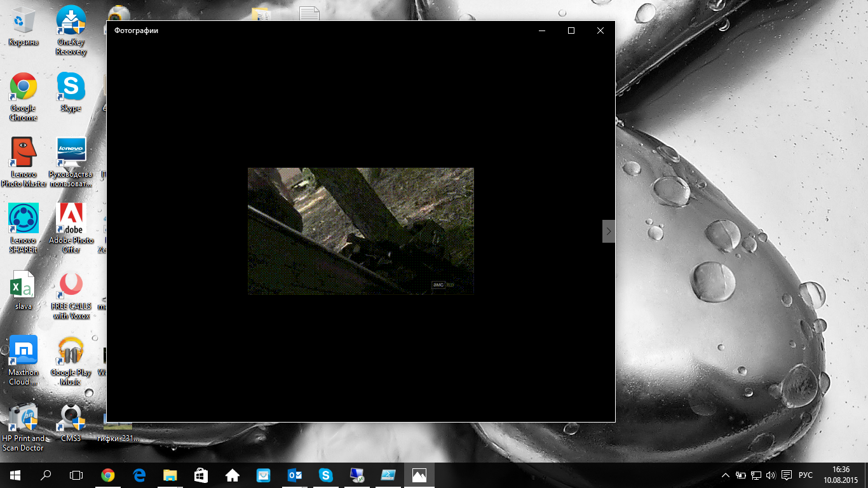Open Task View from the taskbar
Screen dimensions: 868x488
pyautogui.click(x=76, y=475)
